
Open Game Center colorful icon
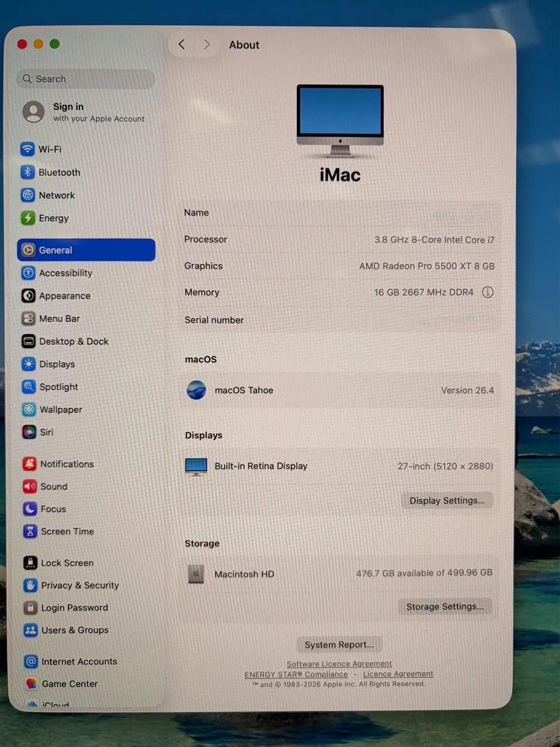(x=31, y=684)
